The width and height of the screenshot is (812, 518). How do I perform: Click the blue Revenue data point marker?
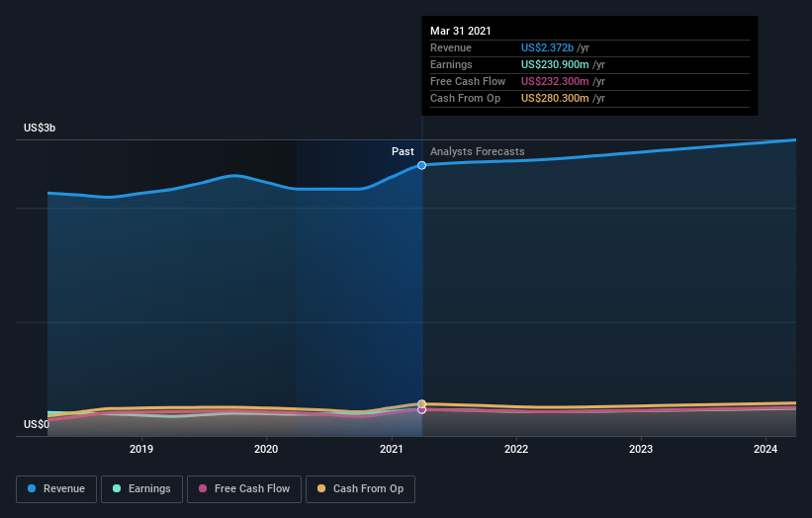pos(421,165)
